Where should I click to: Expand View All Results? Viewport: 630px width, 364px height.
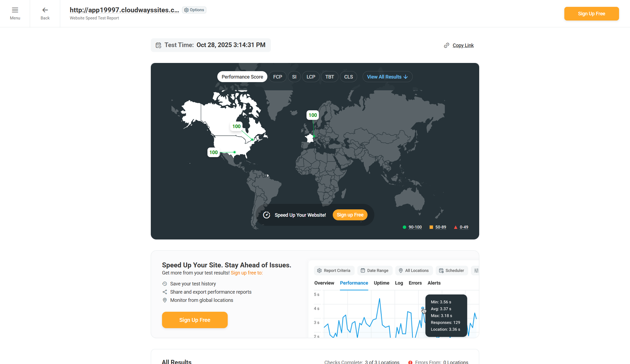pyautogui.click(x=387, y=77)
